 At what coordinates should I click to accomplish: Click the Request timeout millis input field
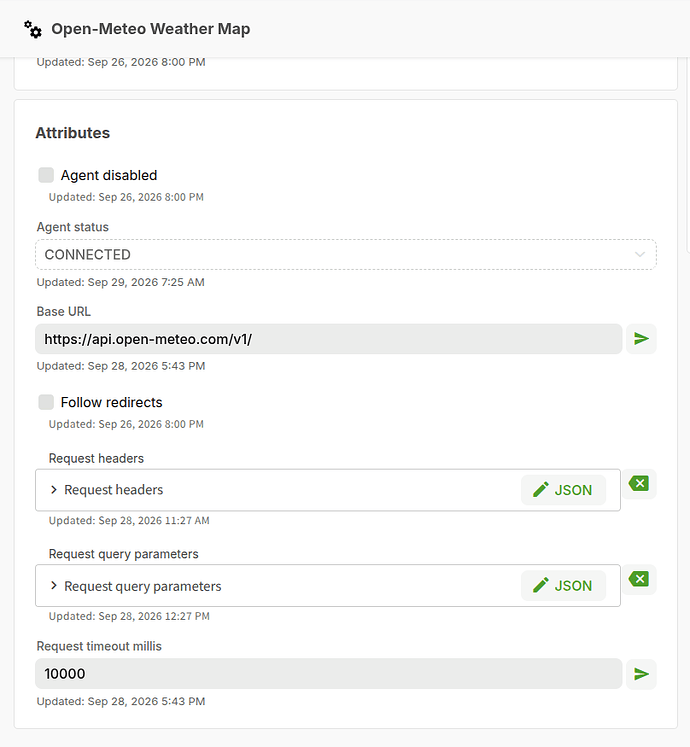pyautogui.click(x=328, y=674)
